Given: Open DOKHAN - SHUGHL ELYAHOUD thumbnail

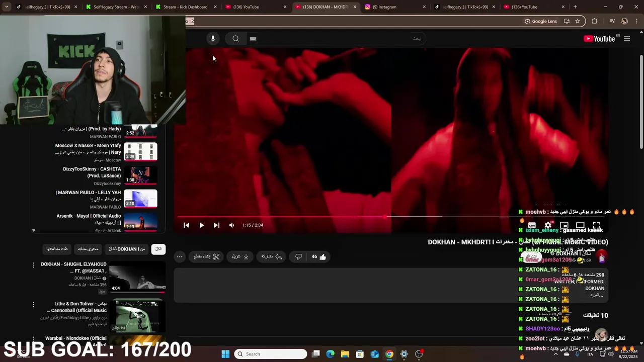Looking at the screenshot, I should (137, 277).
